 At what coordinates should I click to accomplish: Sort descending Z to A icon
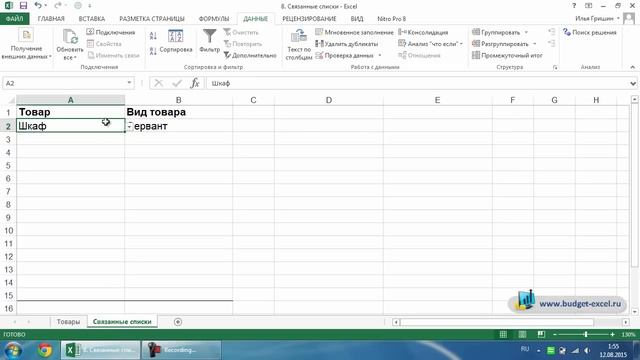[x=153, y=51]
